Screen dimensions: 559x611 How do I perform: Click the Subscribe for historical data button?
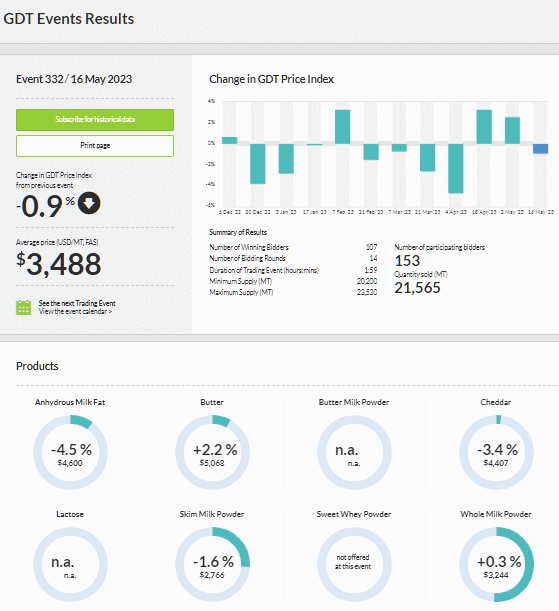[95, 120]
